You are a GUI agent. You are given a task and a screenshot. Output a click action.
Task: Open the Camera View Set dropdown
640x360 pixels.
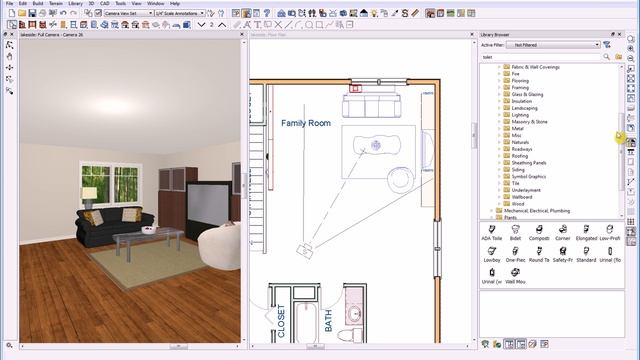tap(128, 13)
